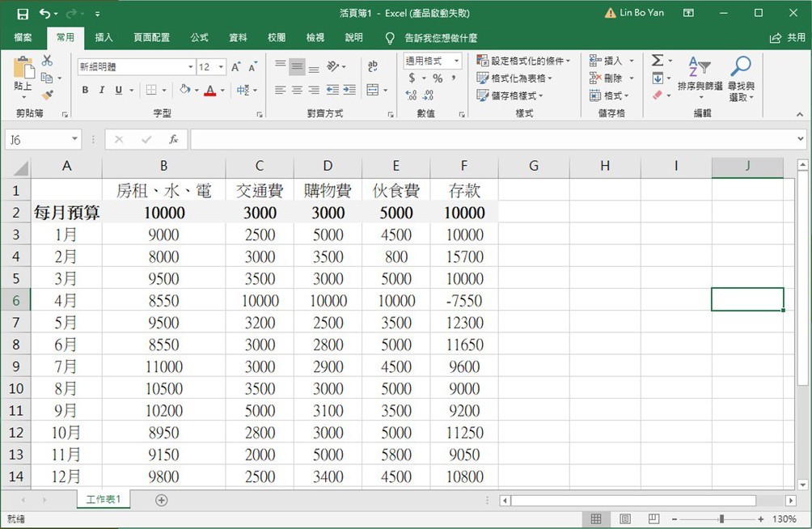
Task: Click the Increase Font Size icon
Action: pos(235,67)
